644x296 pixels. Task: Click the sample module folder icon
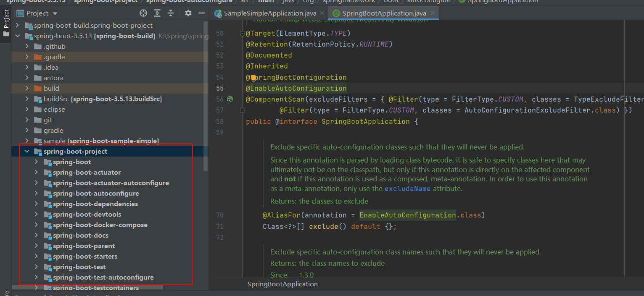coord(38,141)
